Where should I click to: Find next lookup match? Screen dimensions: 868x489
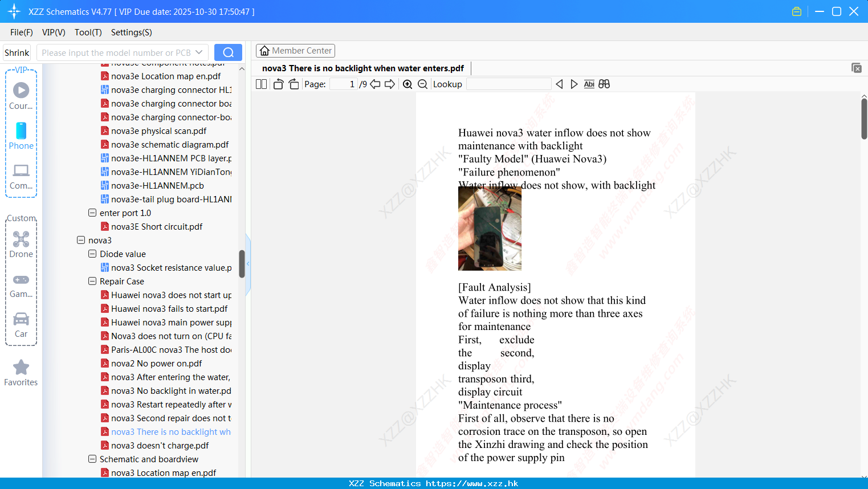tap(574, 84)
